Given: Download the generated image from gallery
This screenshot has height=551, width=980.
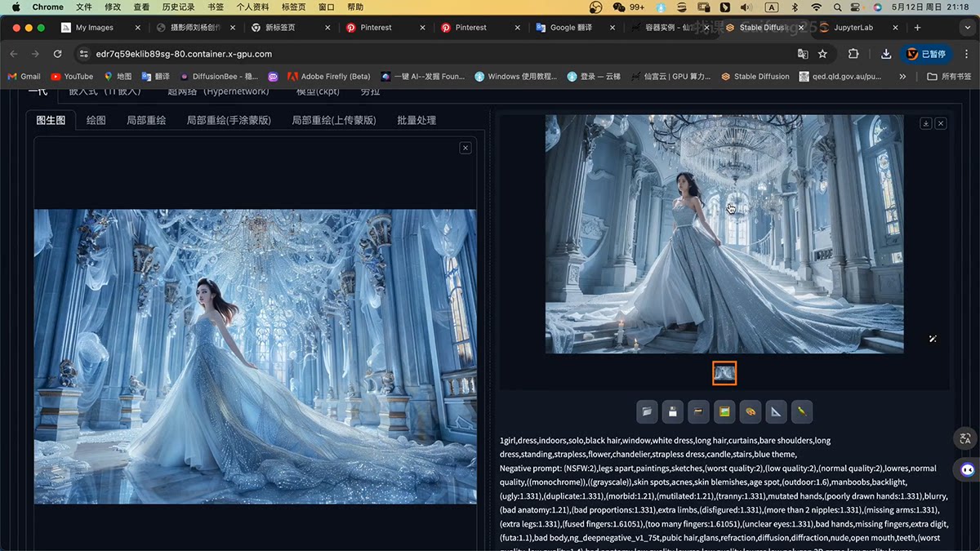Looking at the screenshot, I should pyautogui.click(x=925, y=123).
